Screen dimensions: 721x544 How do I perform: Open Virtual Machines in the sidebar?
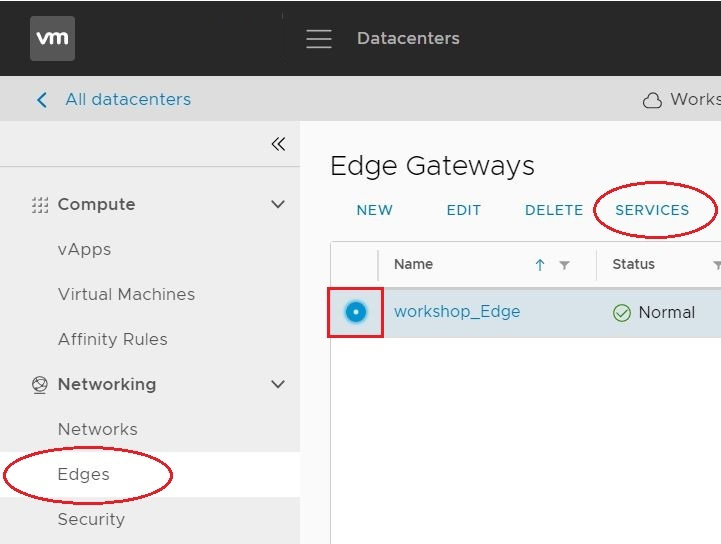point(126,294)
